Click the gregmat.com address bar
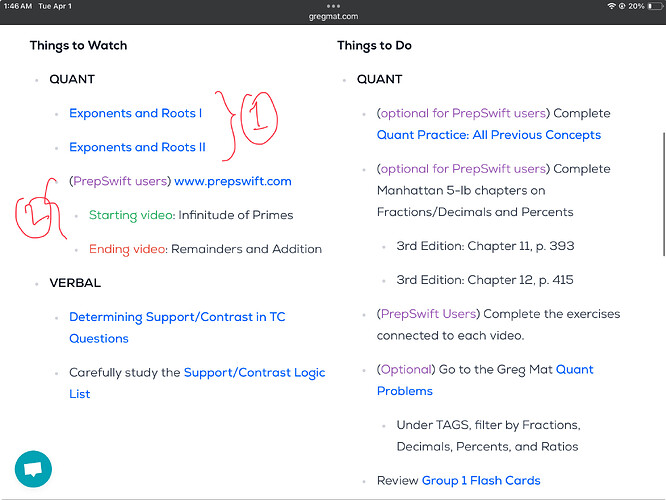 coord(333,16)
